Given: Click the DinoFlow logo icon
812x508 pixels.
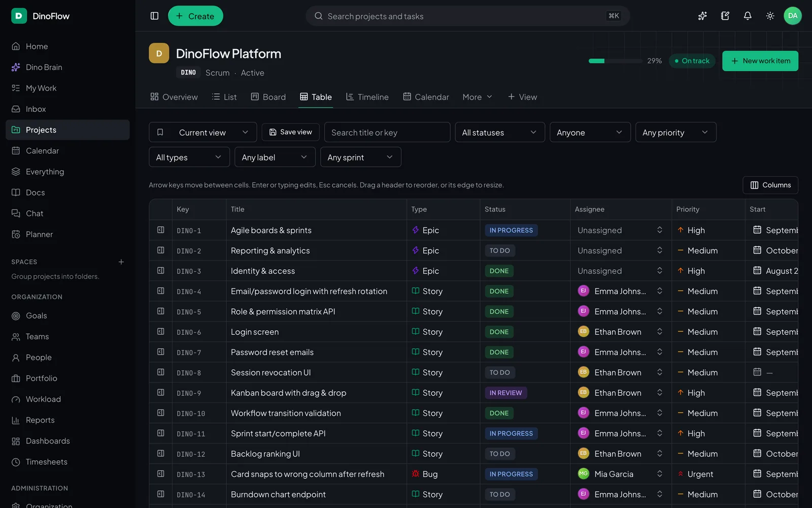Looking at the screenshot, I should point(19,16).
